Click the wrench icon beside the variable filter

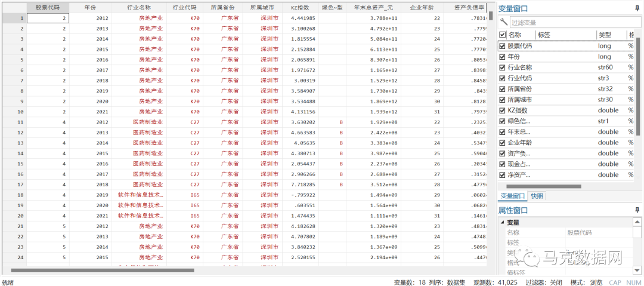click(x=503, y=22)
